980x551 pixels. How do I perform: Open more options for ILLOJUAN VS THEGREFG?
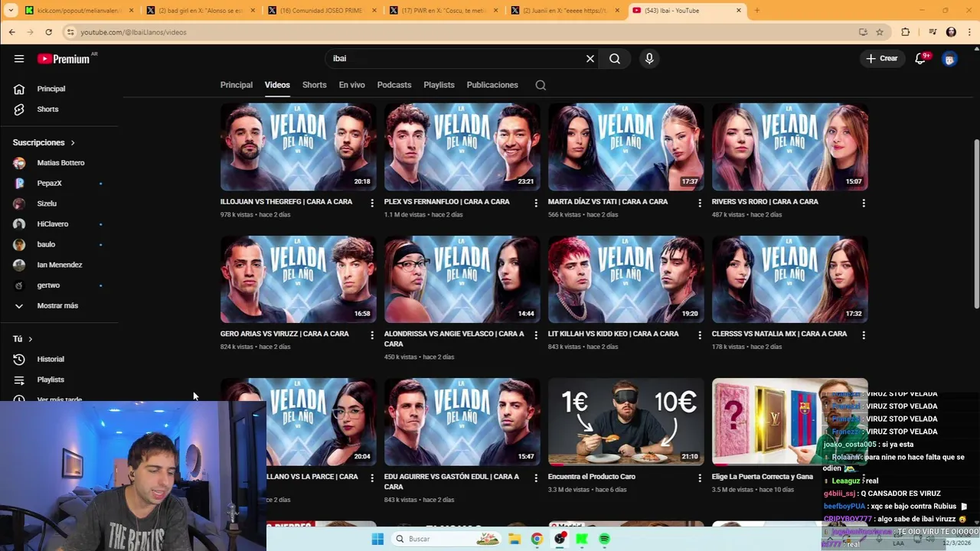pyautogui.click(x=372, y=203)
